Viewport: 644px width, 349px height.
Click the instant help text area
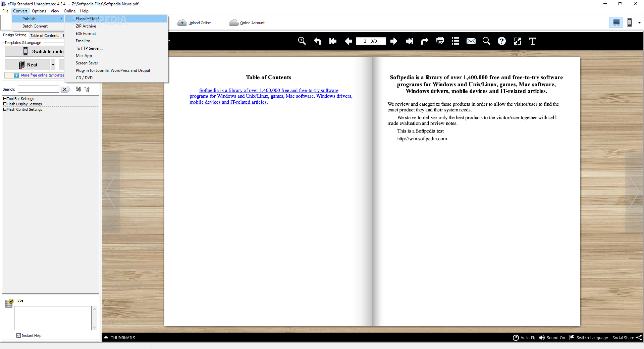[x=53, y=318]
